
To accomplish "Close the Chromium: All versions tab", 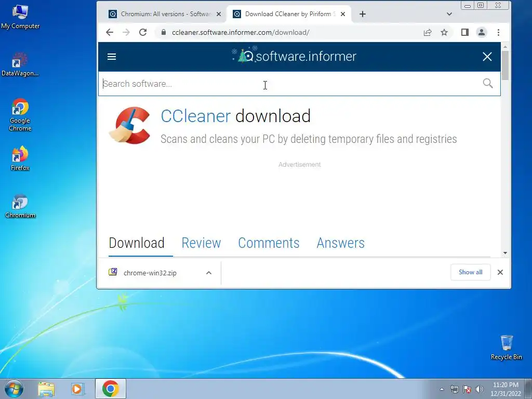I will click(219, 14).
